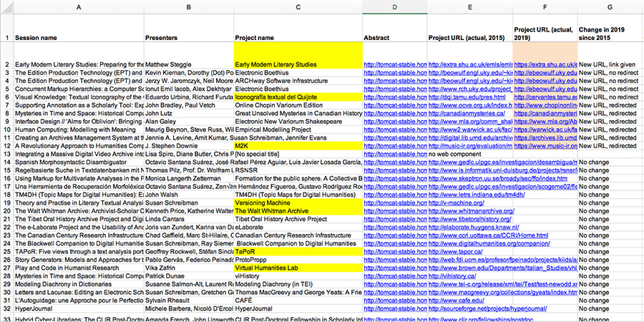Select presenter 'J. Stephen Downie' cell

pos(189,146)
